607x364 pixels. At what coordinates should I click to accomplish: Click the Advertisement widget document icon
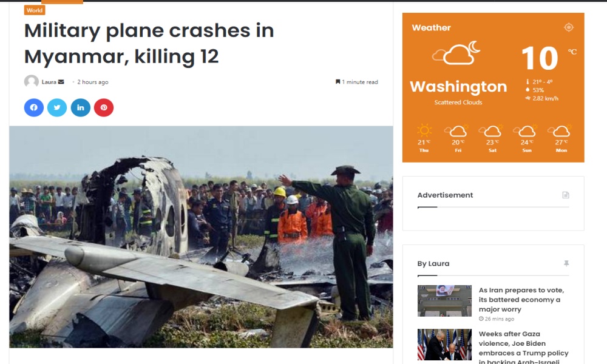point(566,195)
